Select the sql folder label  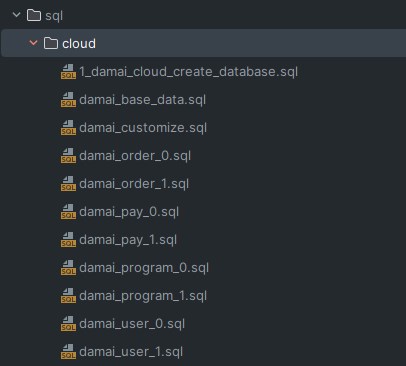coord(54,16)
